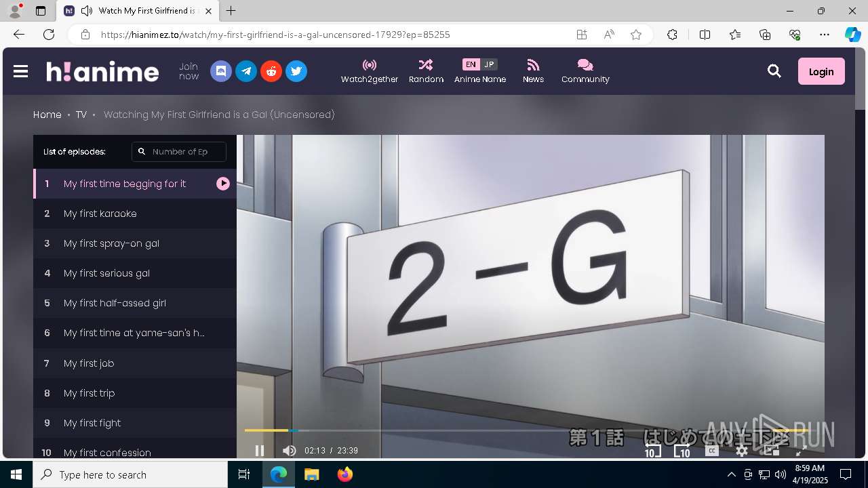This screenshot has height=488, width=868.
Task: Open Firefox from the taskbar
Action: (344, 474)
